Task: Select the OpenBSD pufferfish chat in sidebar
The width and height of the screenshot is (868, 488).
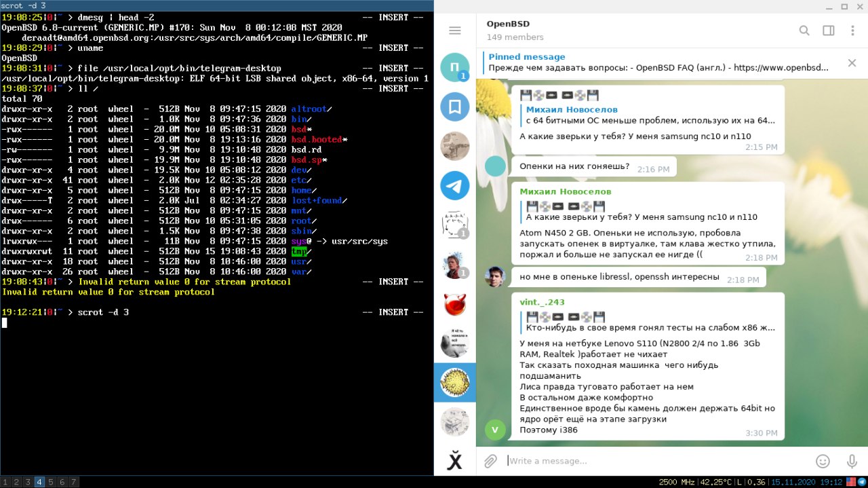Action: (x=455, y=382)
